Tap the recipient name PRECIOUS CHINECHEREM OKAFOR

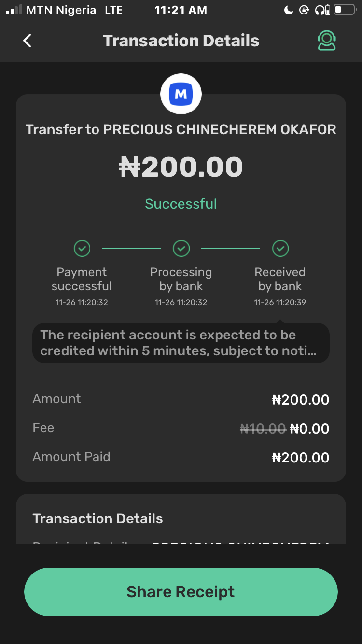pyautogui.click(x=220, y=129)
